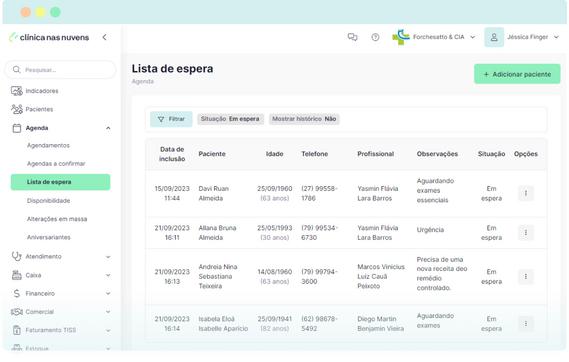Viewport: 569px width, 362px height.
Task: Click the Observações column header
Action: [x=437, y=154]
